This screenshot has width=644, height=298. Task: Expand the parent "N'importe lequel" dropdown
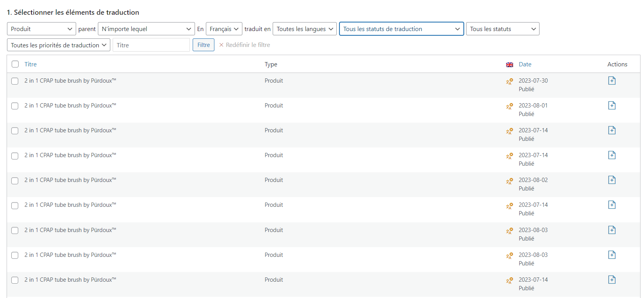146,29
